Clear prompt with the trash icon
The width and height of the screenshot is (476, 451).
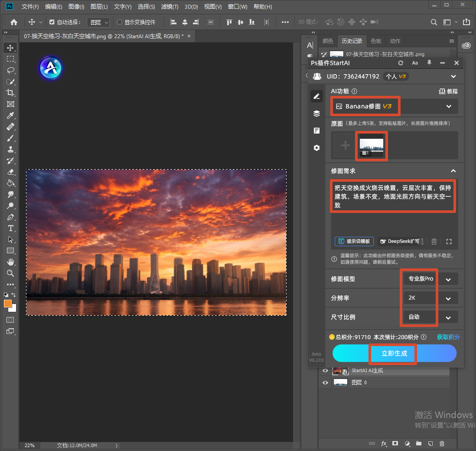coord(434,242)
